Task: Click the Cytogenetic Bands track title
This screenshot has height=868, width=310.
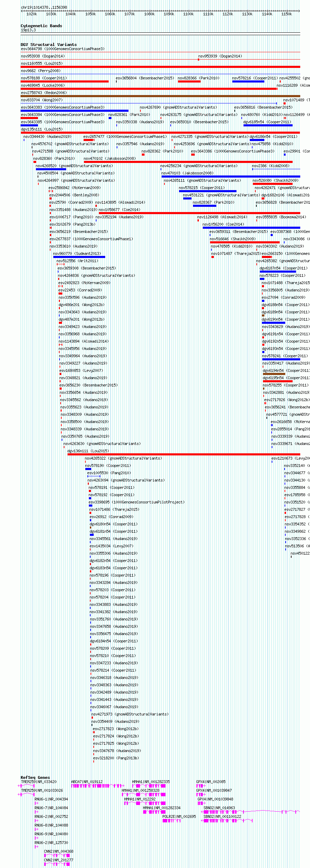Action: (x=41, y=26)
